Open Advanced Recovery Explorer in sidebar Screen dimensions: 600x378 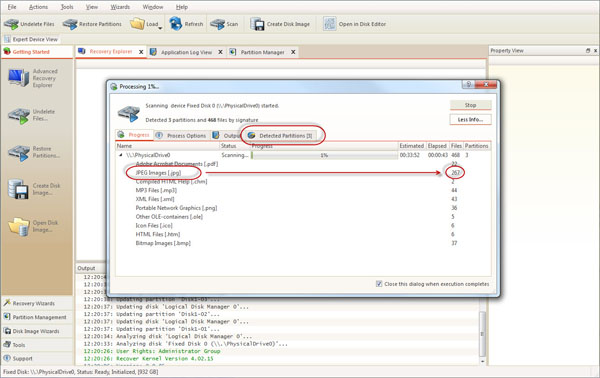(x=33, y=78)
